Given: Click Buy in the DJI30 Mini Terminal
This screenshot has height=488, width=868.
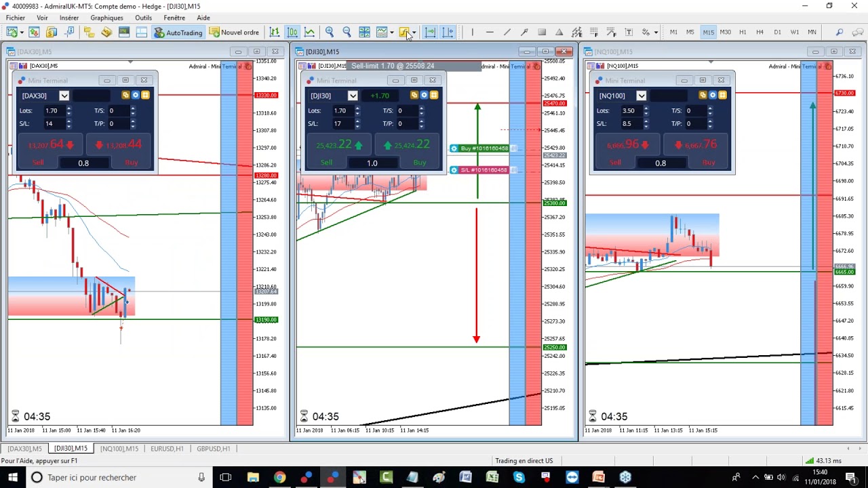Looking at the screenshot, I should pyautogui.click(x=420, y=163).
